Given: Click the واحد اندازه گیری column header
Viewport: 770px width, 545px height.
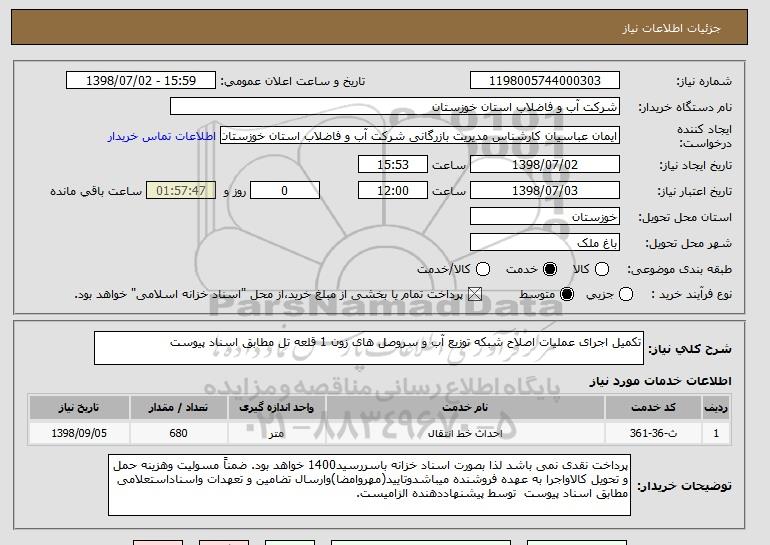Looking at the screenshot, I should click(276, 408).
